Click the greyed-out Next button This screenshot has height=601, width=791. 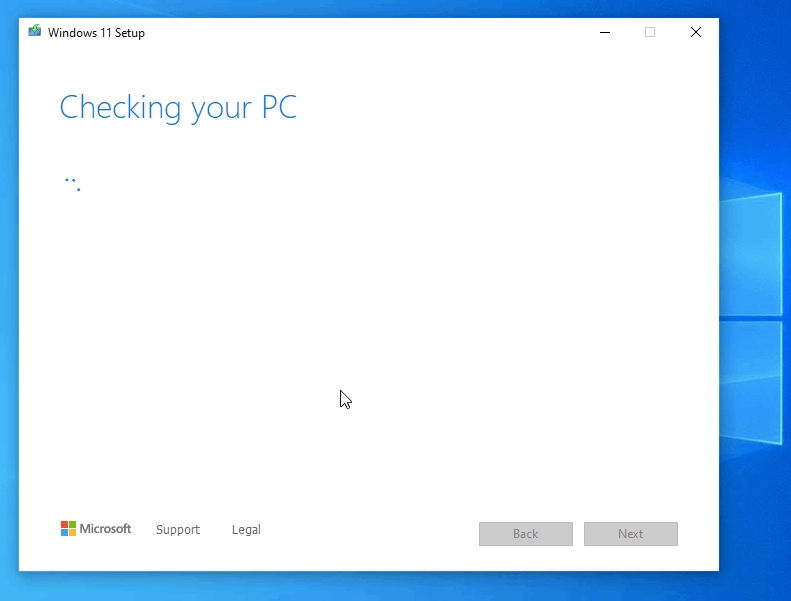[631, 534]
